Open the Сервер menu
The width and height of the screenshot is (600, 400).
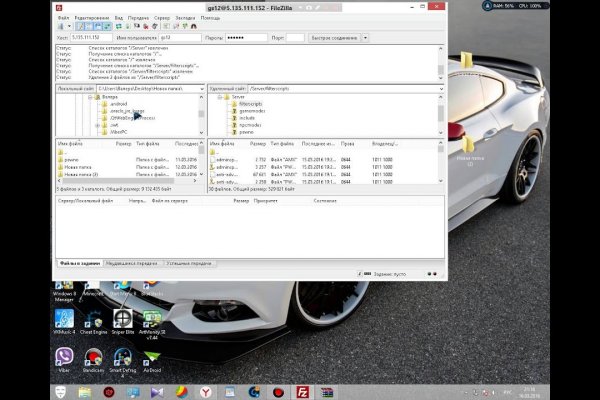161,17
